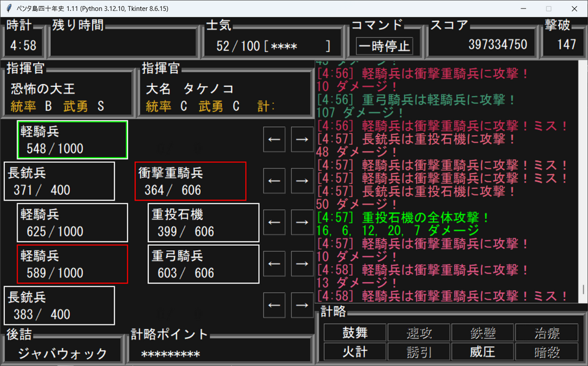Viewport: 588px width, 366px height.
Task: Hit right arrow beside 重弓騎兵
Action: coord(302,264)
